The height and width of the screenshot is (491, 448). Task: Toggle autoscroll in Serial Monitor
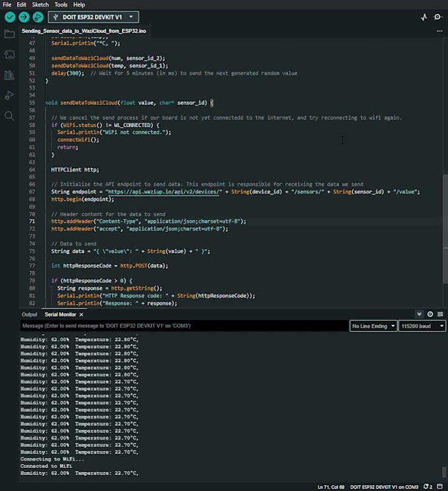click(x=420, y=314)
